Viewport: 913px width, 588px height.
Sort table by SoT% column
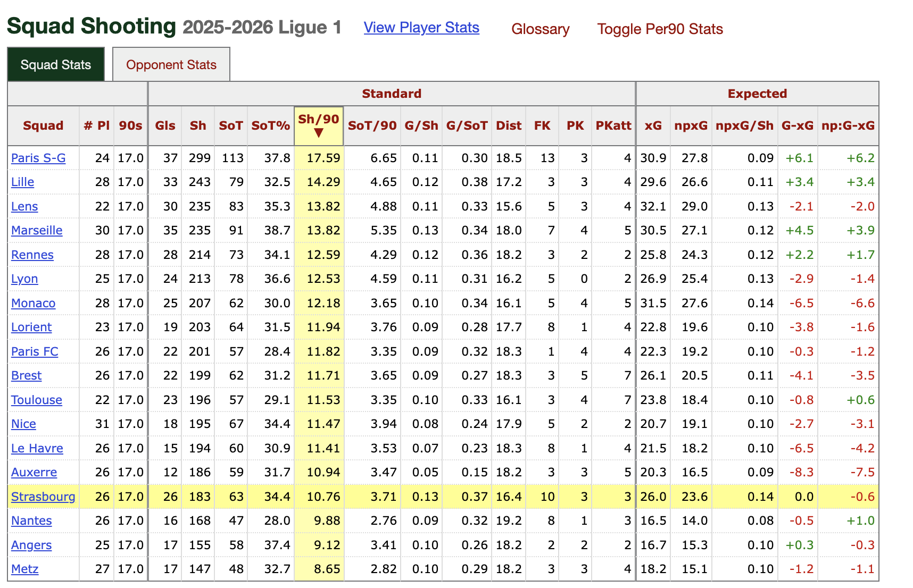click(271, 125)
